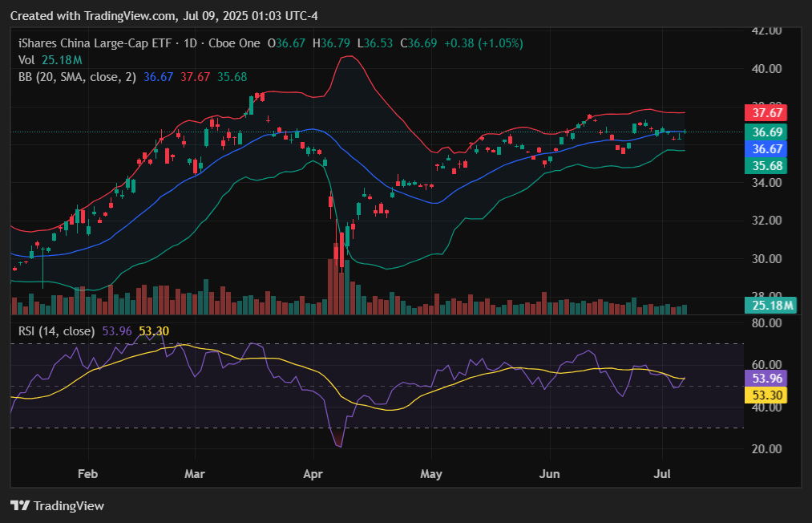Click the 20.00 RSI axis label

[766, 449]
